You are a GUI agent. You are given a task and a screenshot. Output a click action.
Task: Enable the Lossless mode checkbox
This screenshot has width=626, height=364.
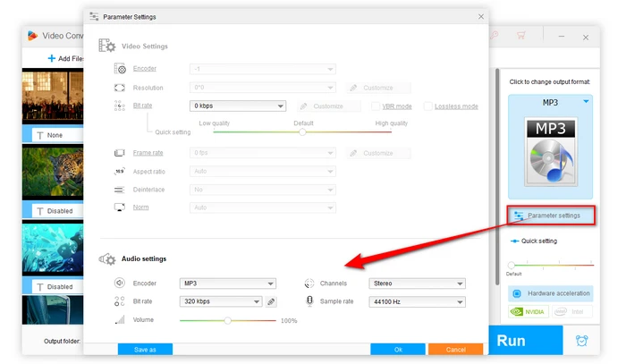coord(427,106)
